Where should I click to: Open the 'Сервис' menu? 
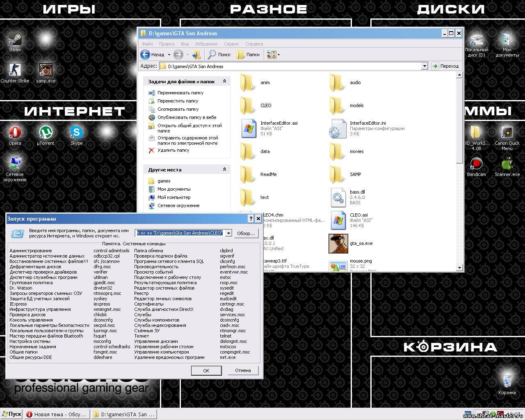tap(231, 44)
